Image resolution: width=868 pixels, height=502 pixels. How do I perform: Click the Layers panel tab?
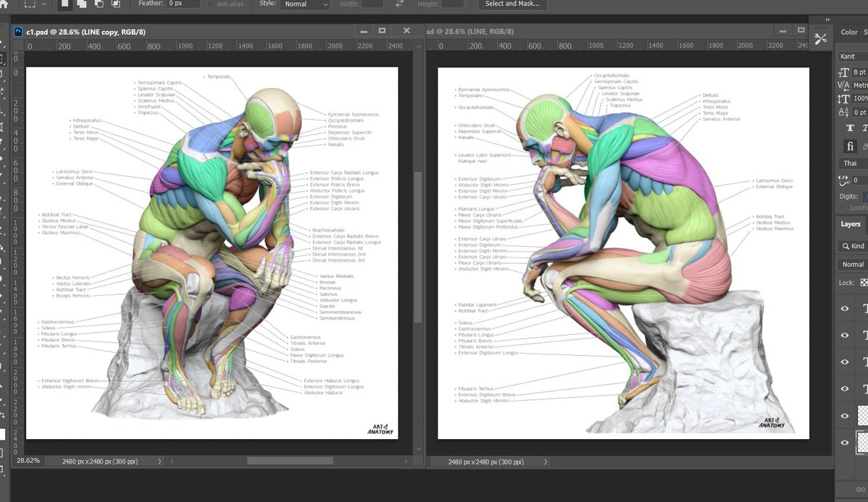tap(851, 224)
